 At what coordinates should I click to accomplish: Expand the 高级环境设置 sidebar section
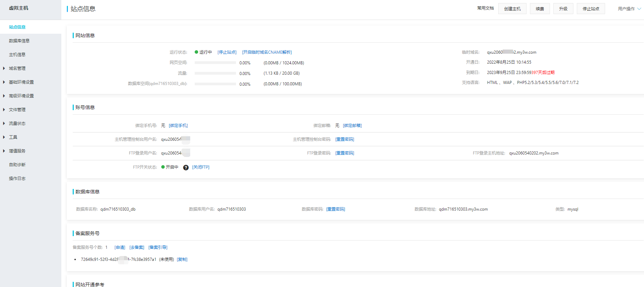21,96
